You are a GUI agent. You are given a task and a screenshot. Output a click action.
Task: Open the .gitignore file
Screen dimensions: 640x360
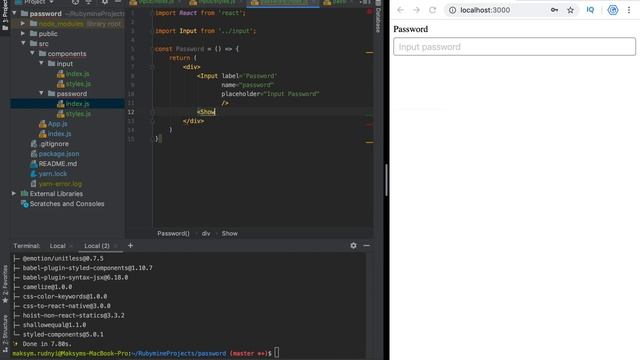pos(54,144)
